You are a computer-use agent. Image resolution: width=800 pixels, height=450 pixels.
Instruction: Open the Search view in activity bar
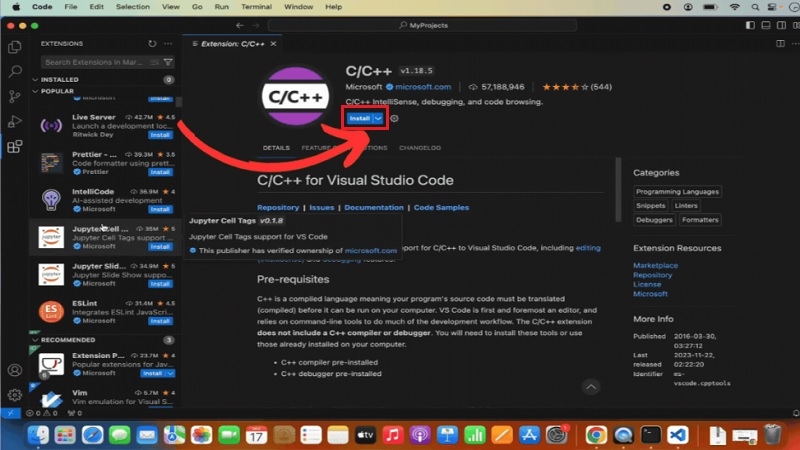coord(15,71)
